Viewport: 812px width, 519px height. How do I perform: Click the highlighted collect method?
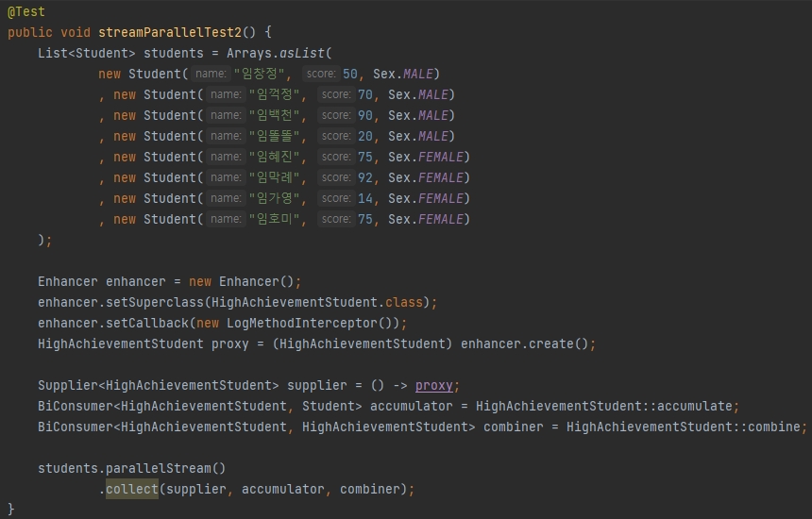point(132,489)
